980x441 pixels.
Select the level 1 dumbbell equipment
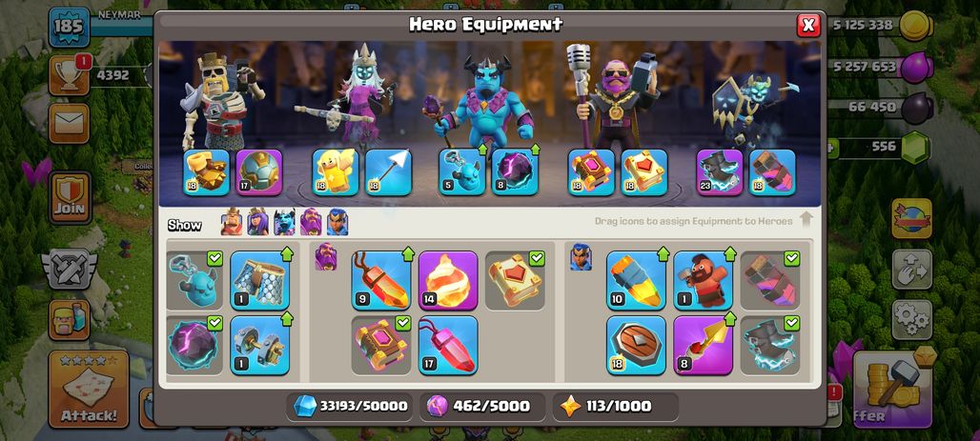pyautogui.click(x=259, y=345)
